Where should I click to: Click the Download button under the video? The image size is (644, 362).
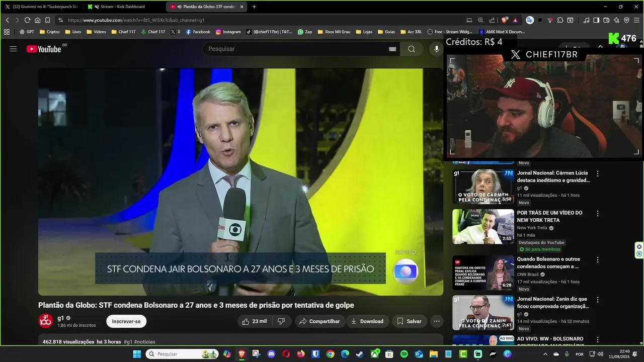click(367, 321)
